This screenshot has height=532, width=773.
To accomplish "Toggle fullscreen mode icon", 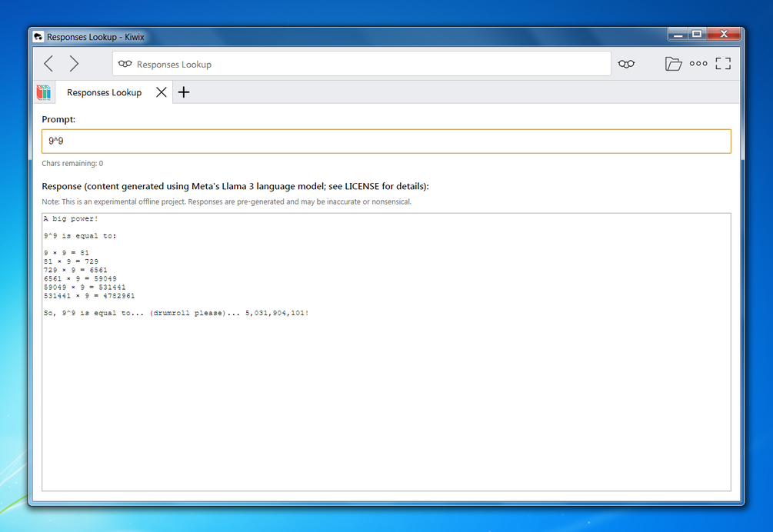I will click(723, 64).
